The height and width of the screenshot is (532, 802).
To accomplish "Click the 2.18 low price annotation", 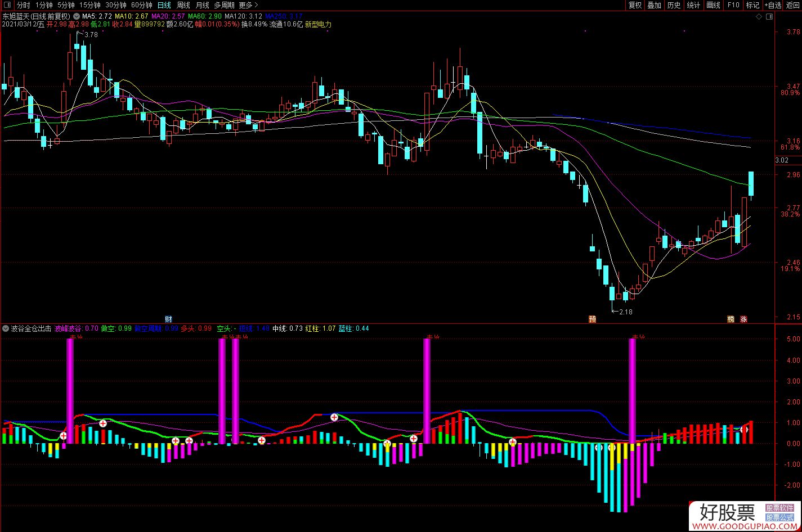I will tap(625, 312).
